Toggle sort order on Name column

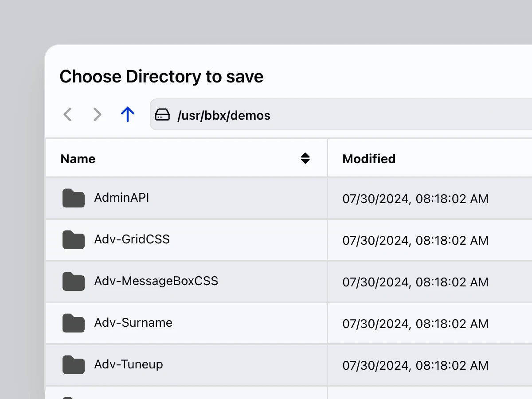(305, 159)
